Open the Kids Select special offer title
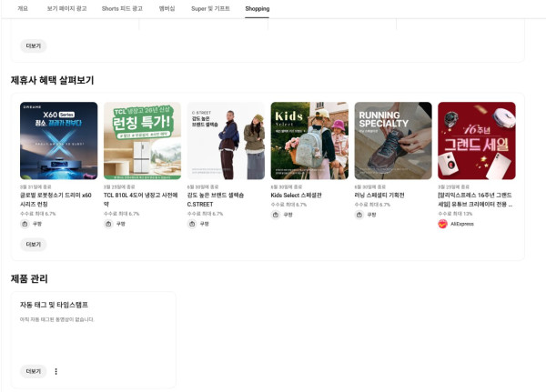546x392 pixels. [x=298, y=195]
